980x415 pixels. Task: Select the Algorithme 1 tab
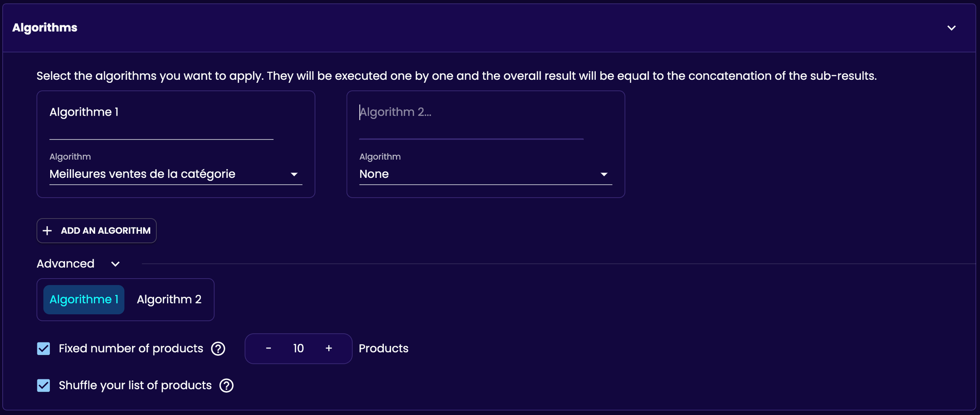pos(84,300)
